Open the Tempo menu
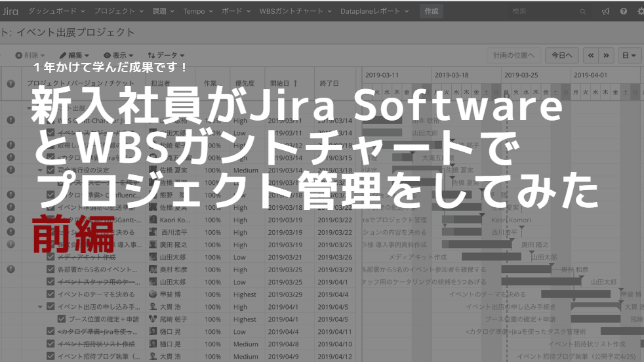Viewport: 644px width, 362px height. click(198, 11)
